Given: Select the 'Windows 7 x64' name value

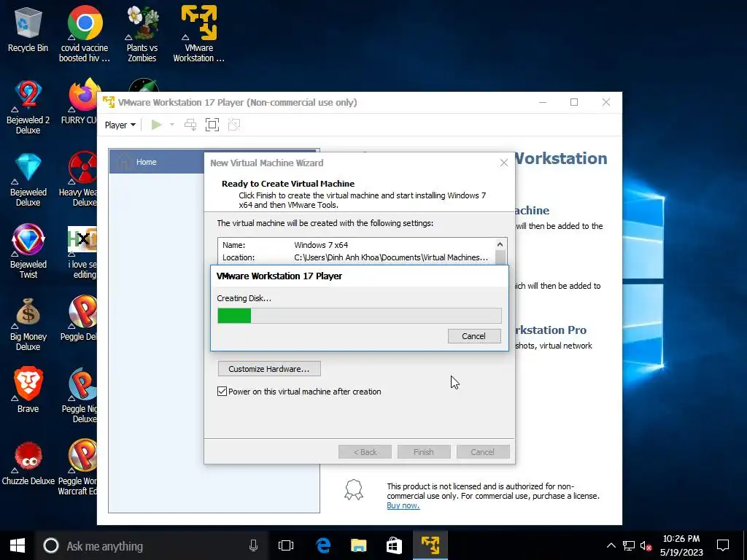Looking at the screenshot, I should point(321,245).
